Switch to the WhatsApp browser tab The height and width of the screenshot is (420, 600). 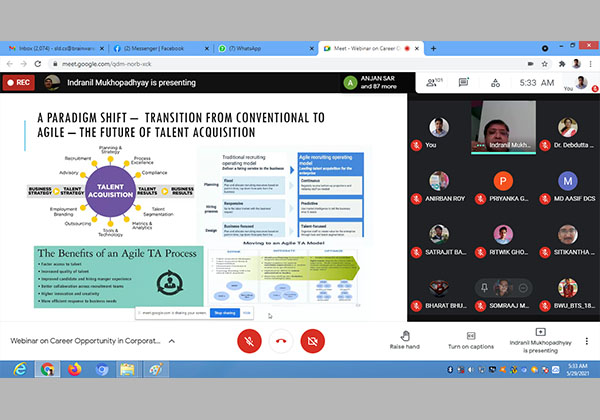(x=260, y=48)
